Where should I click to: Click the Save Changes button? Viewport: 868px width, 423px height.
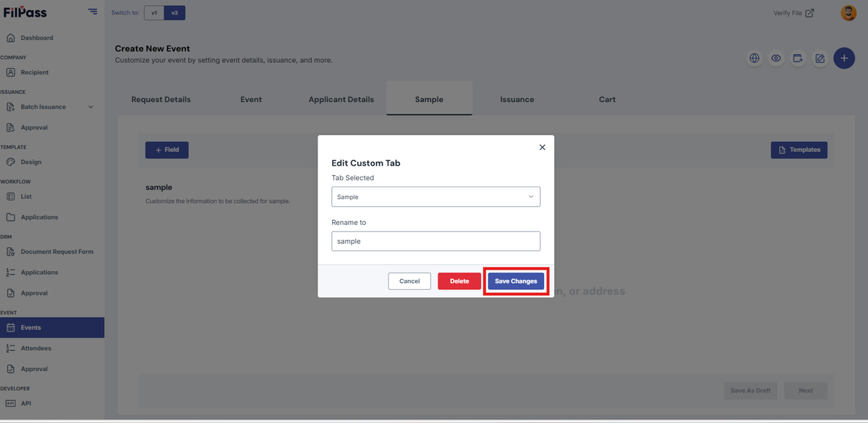(516, 281)
